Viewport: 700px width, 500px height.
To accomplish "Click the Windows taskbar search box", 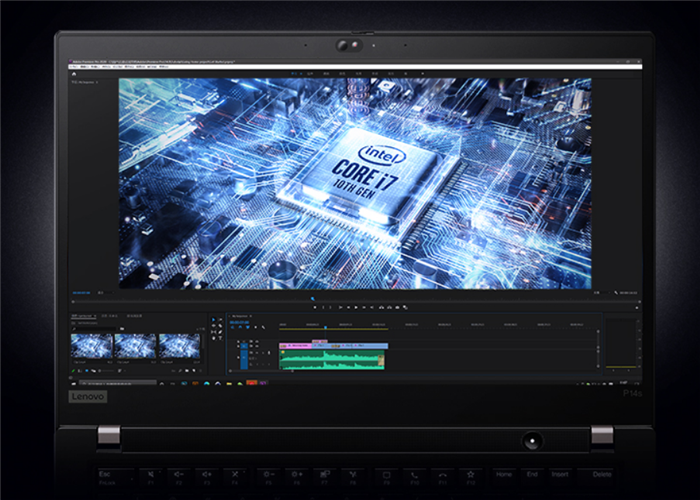I will pyautogui.click(x=118, y=383).
